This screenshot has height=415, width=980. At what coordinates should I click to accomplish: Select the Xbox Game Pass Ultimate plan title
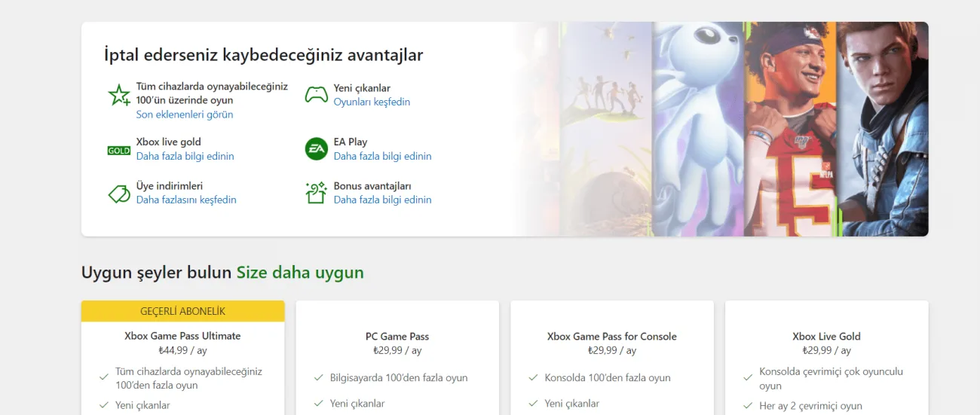coord(182,336)
